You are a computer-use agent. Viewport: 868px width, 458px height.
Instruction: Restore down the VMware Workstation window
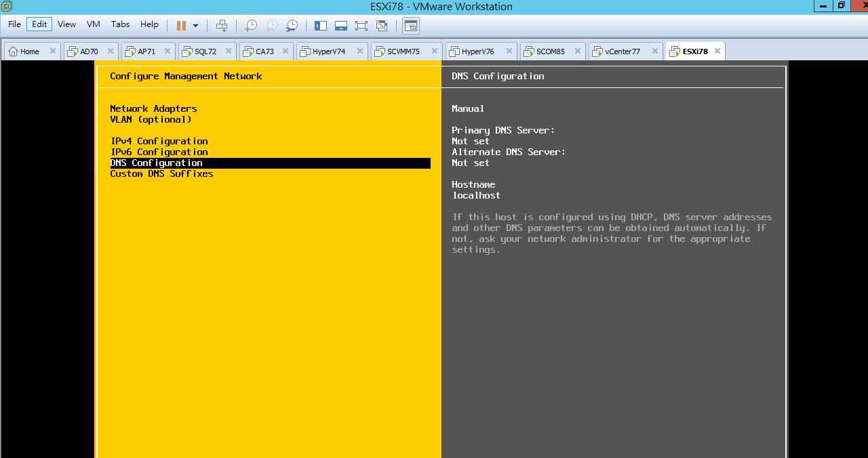click(841, 5)
